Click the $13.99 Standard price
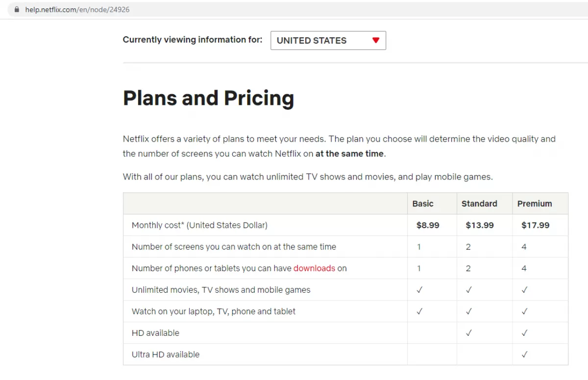Screen dimensions: 588x380 pyautogui.click(x=480, y=225)
